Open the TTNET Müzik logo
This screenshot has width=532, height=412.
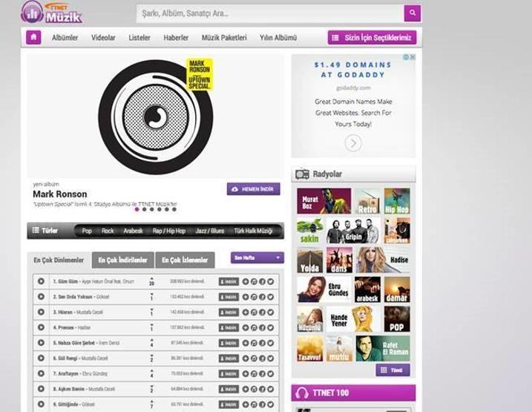[x=51, y=12]
